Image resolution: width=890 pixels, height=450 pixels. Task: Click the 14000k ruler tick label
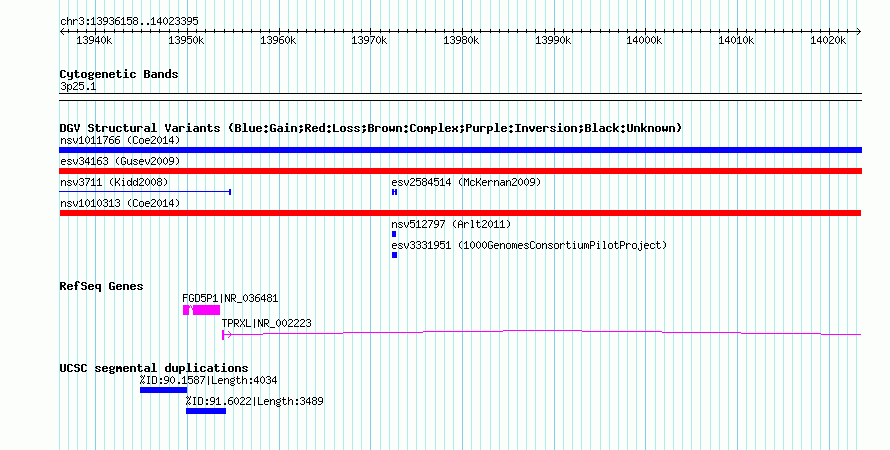(x=644, y=40)
